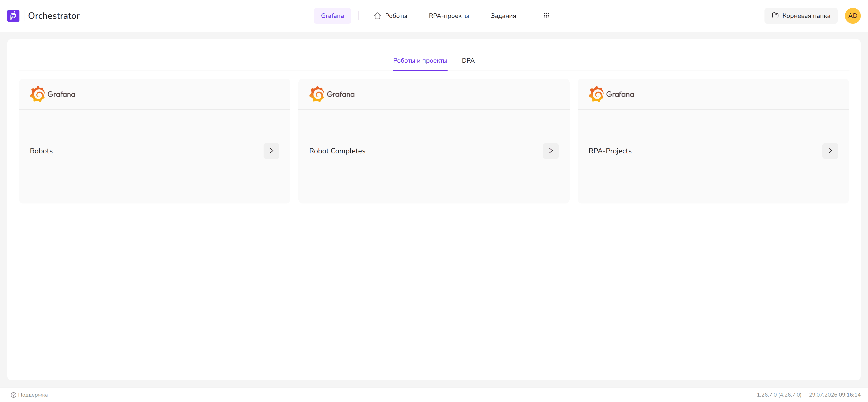Viewport: 868px width, 402px height.
Task: Open the RPA-проекты navigation item
Action: click(449, 16)
